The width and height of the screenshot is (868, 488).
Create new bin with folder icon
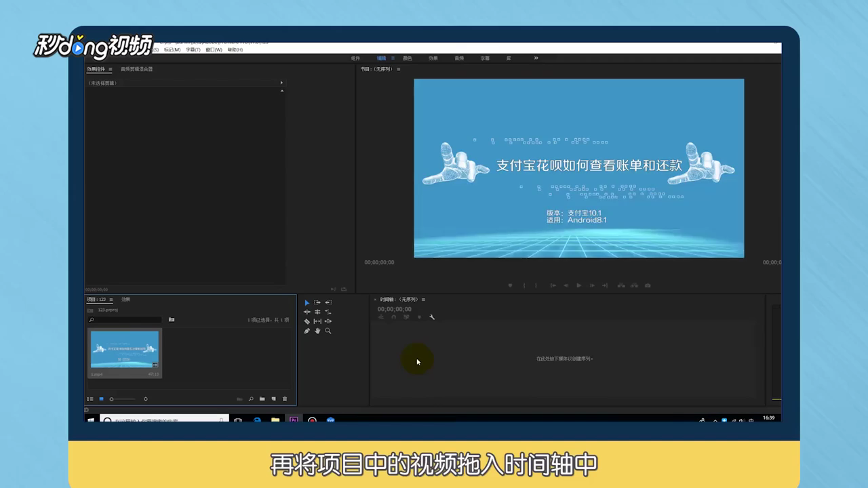(262, 399)
